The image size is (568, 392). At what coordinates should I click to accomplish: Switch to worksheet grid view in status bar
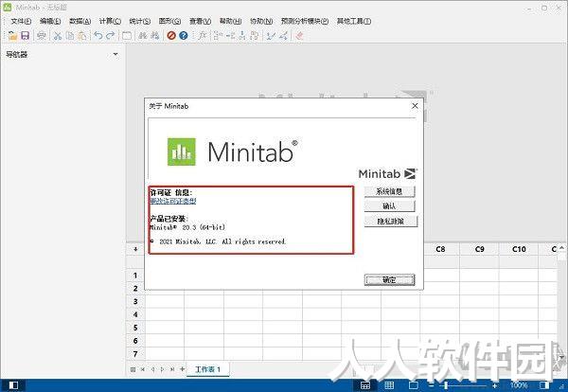(x=389, y=385)
